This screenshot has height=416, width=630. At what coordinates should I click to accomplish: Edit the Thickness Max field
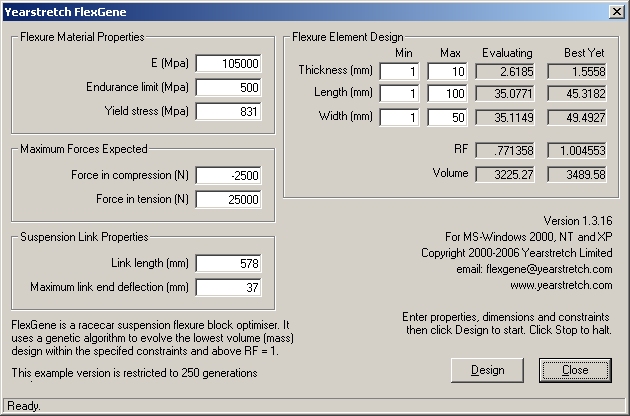tap(447, 72)
